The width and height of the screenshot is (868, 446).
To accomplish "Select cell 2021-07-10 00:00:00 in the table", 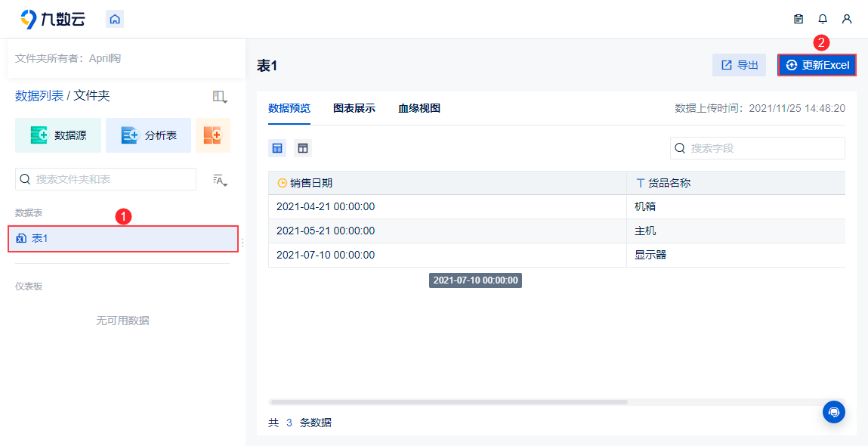I will pyautogui.click(x=447, y=255).
